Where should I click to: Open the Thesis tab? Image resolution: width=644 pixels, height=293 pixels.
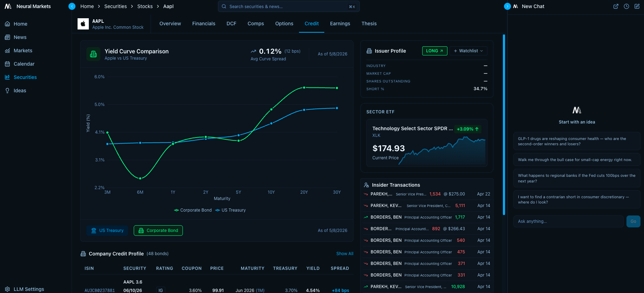[x=369, y=24]
